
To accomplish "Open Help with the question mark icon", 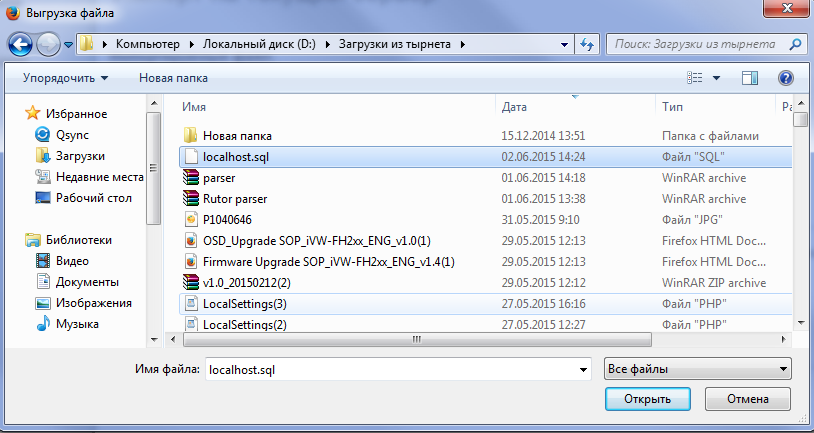I will pyautogui.click(x=785, y=78).
